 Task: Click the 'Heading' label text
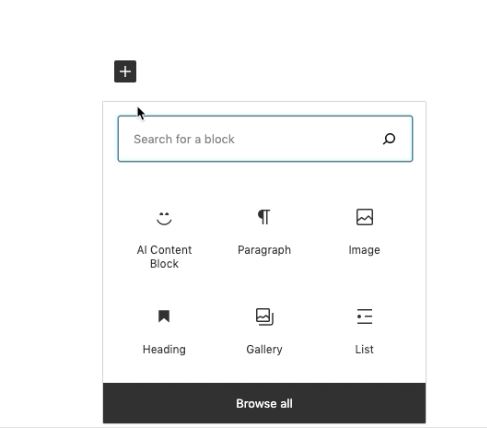(x=164, y=349)
